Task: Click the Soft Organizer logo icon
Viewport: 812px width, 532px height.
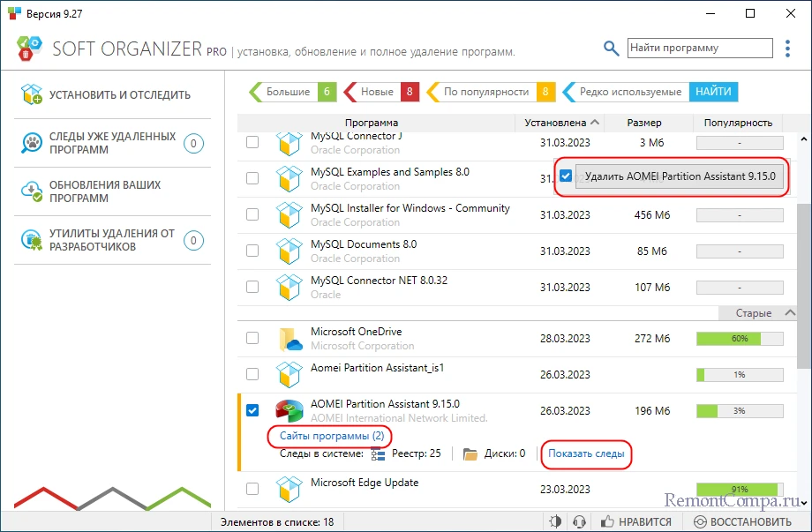Action: [x=29, y=49]
